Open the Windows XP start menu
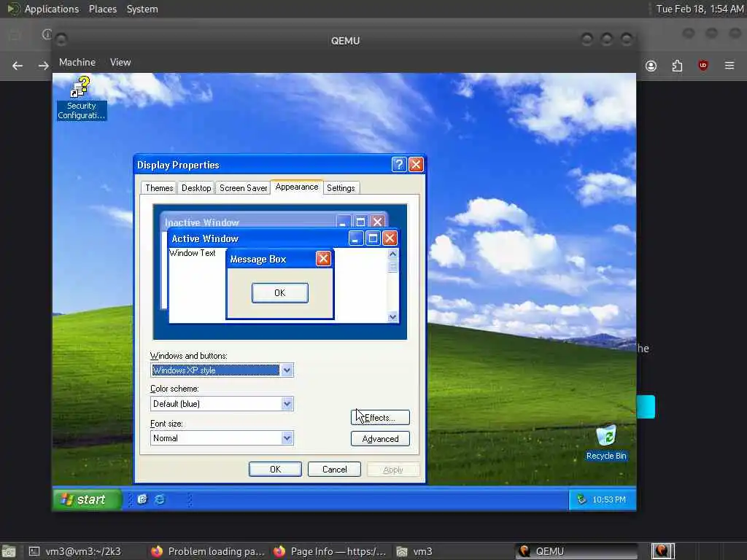747x560 pixels. (x=86, y=499)
